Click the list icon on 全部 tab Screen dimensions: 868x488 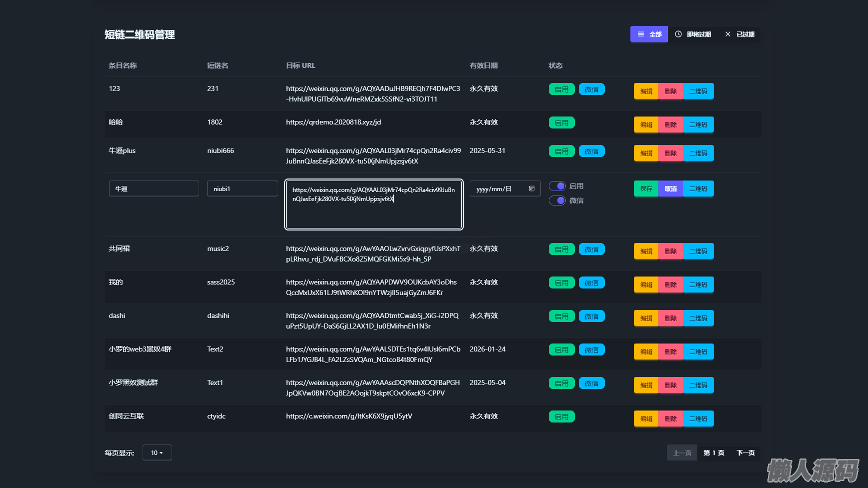641,34
